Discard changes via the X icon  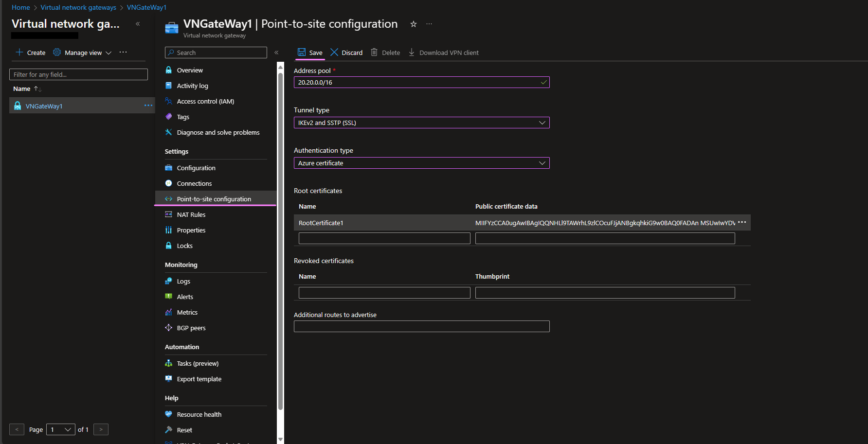point(334,52)
